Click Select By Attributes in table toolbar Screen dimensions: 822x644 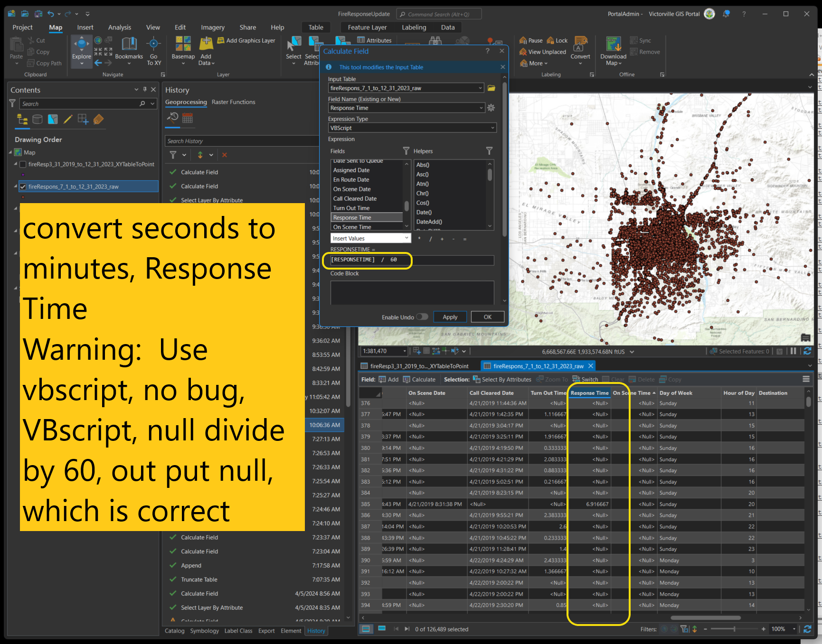coord(502,379)
